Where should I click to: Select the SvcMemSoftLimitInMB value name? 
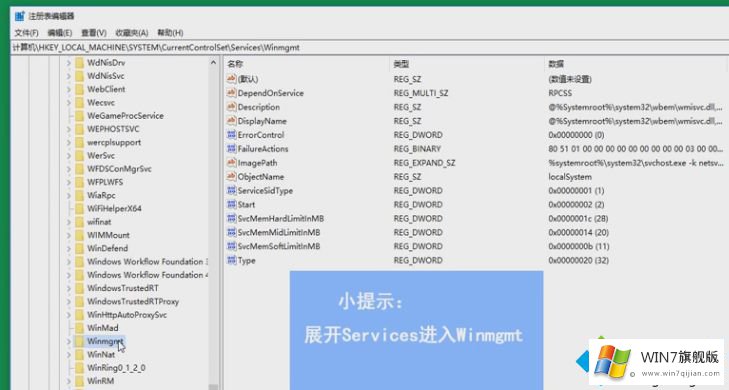[279, 246]
